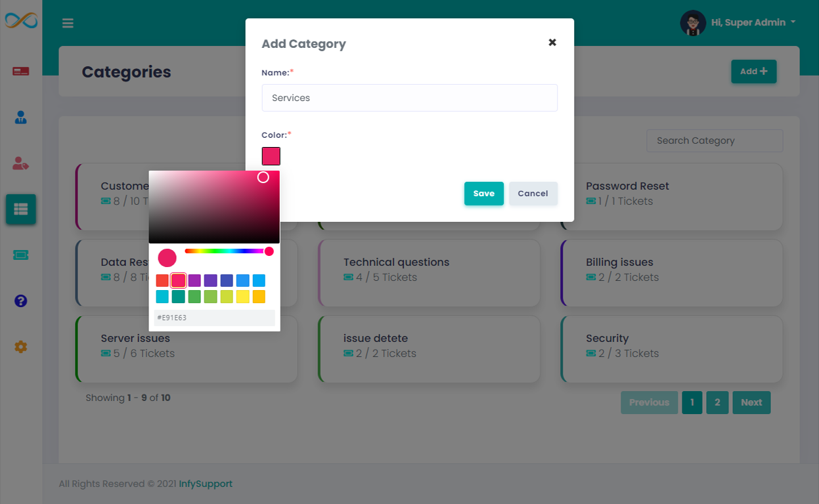Click the Add category button
The height and width of the screenshot is (504, 819).
tap(754, 72)
